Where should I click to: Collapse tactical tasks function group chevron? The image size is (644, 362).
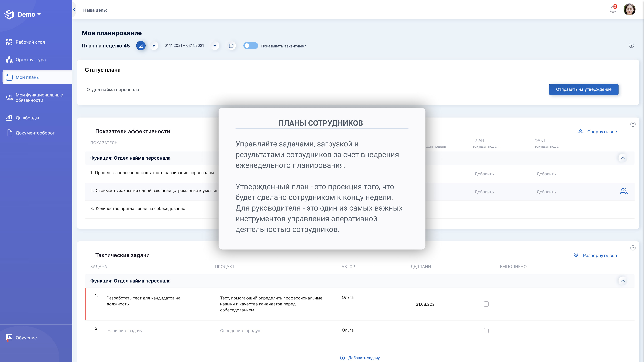622,281
